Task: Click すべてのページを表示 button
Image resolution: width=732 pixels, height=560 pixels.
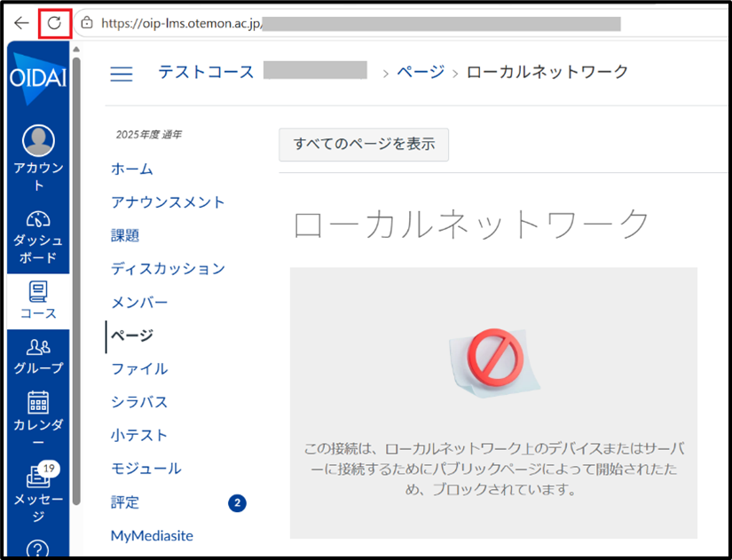Action: click(x=364, y=145)
